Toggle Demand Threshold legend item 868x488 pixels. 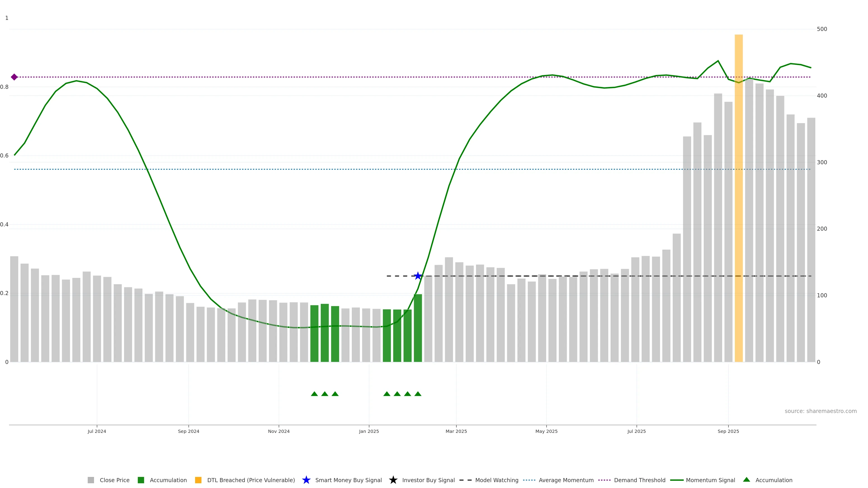tap(604, 480)
